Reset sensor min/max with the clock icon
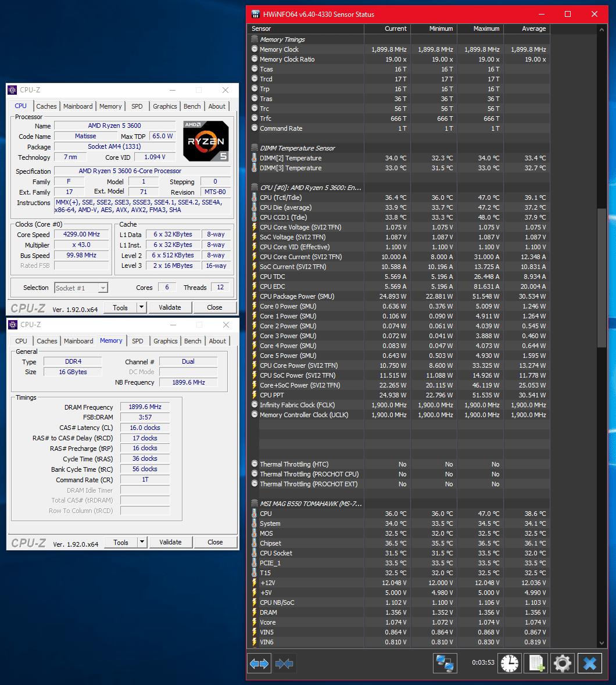 [x=510, y=663]
